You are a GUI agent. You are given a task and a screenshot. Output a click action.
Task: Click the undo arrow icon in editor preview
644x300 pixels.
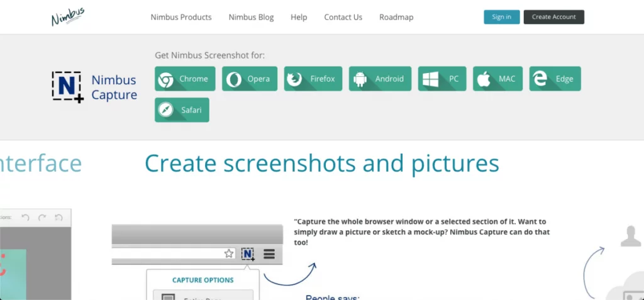pyautogui.click(x=25, y=218)
